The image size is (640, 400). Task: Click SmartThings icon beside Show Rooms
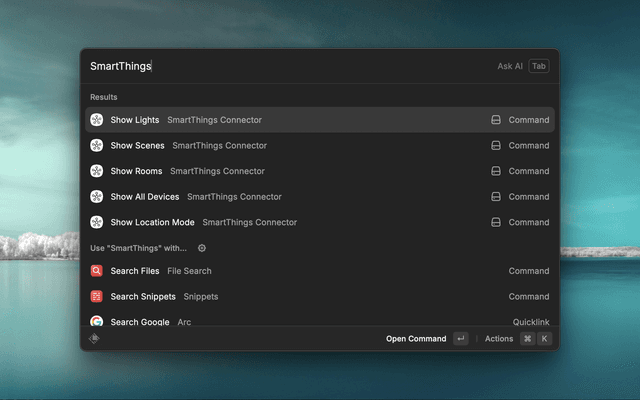click(97, 171)
